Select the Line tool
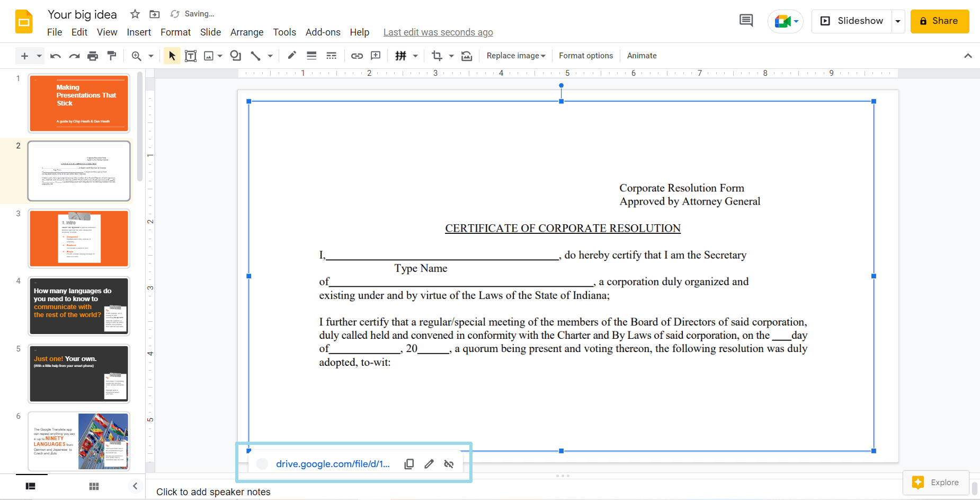The image size is (980, 500). (x=255, y=56)
